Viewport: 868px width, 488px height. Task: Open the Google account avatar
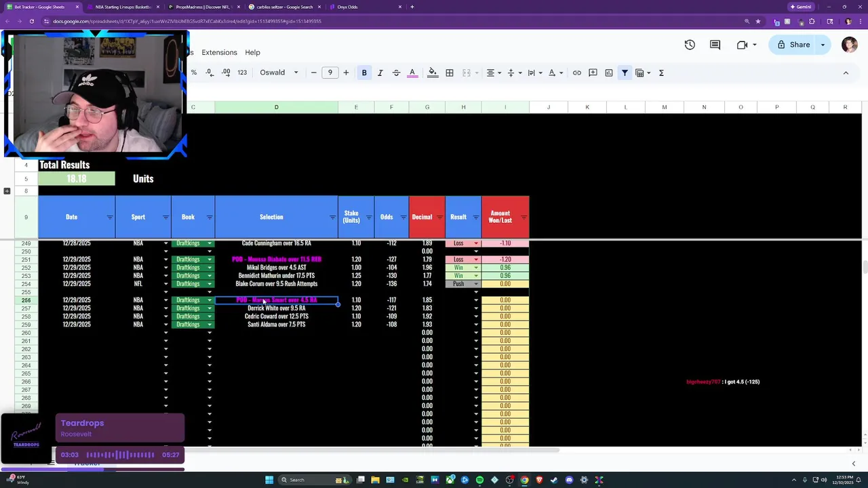[x=850, y=45]
